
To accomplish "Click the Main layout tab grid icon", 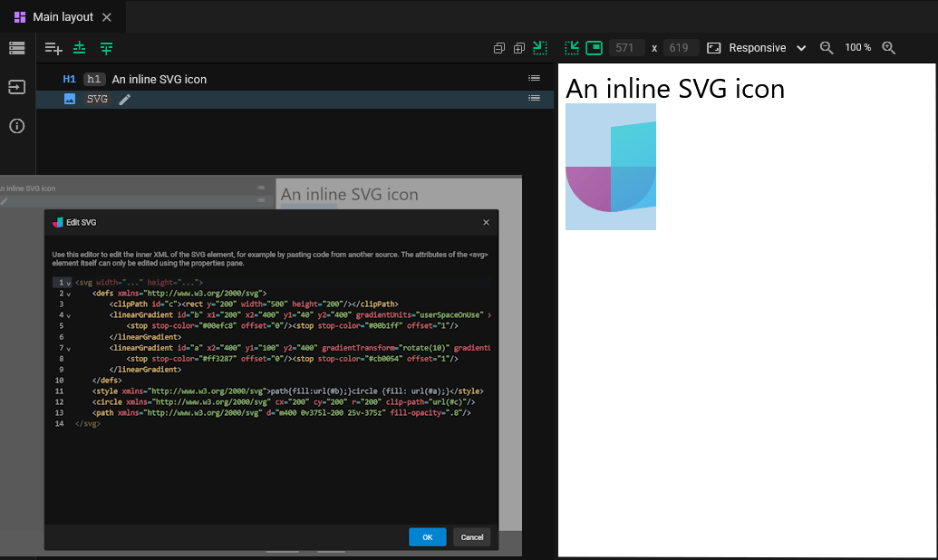I will [20, 17].
